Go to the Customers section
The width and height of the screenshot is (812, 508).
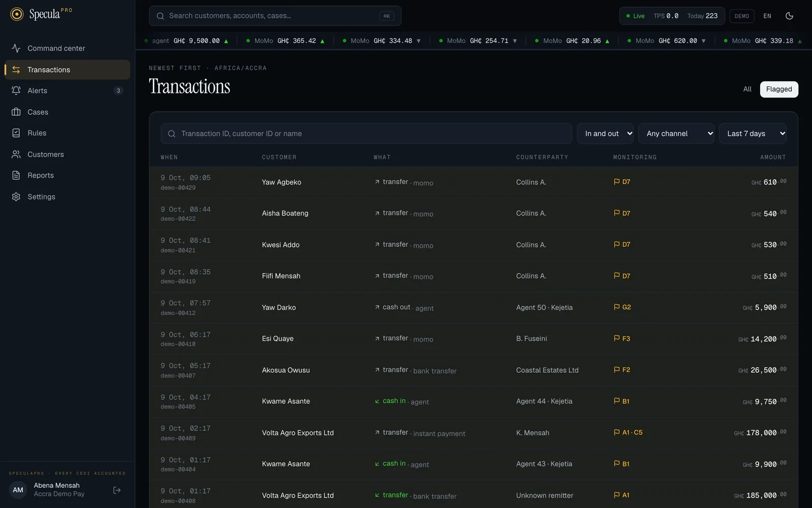pyautogui.click(x=67, y=154)
